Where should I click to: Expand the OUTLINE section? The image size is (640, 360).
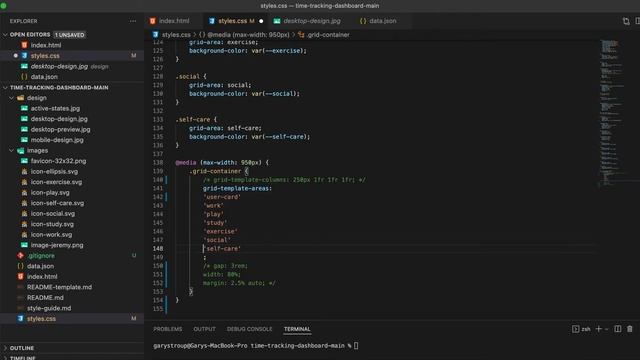point(22,348)
